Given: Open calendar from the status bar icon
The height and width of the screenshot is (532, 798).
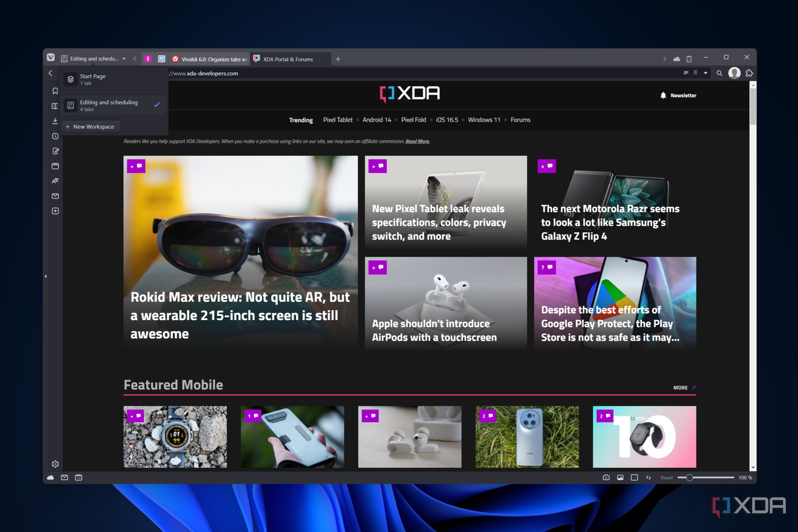Looking at the screenshot, I should coord(79,477).
